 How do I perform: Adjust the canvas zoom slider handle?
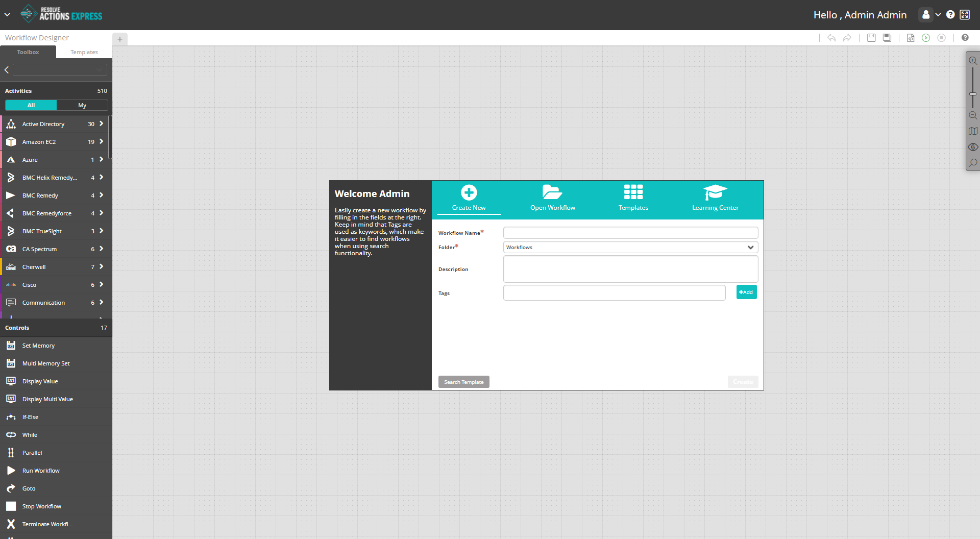[973, 94]
